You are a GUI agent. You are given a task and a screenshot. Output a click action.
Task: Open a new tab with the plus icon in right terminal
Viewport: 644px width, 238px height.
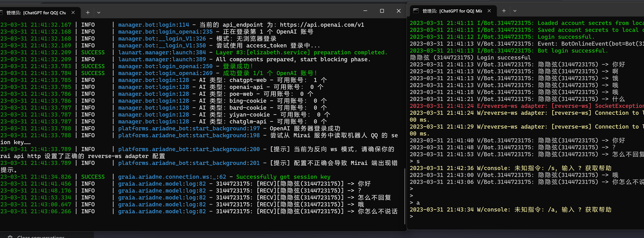504,11
